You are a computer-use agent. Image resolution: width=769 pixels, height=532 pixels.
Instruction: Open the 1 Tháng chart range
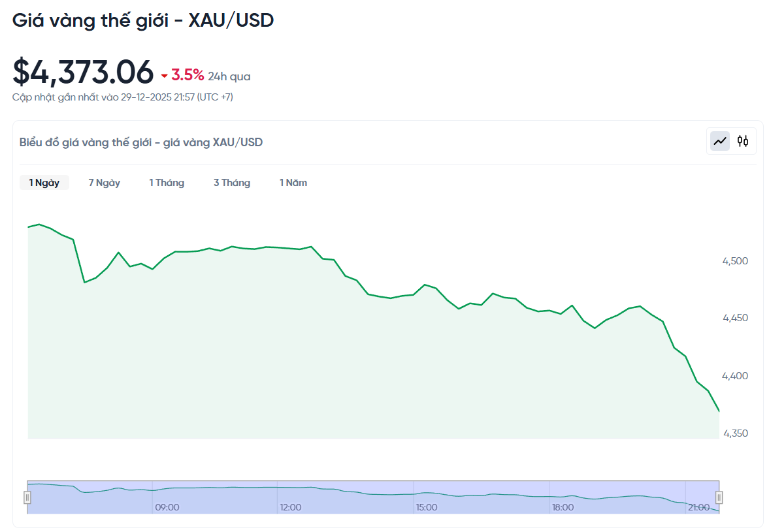167,183
